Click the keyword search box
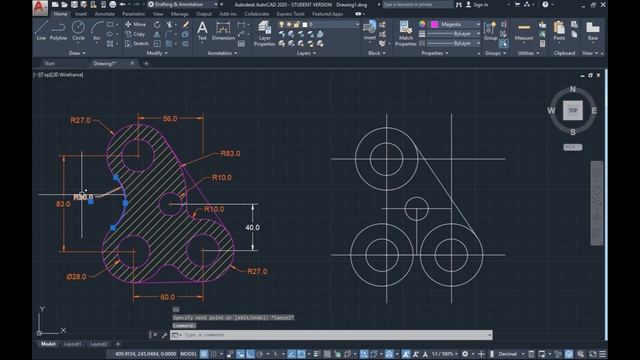Viewport: 640px width, 360px height. 418,4
